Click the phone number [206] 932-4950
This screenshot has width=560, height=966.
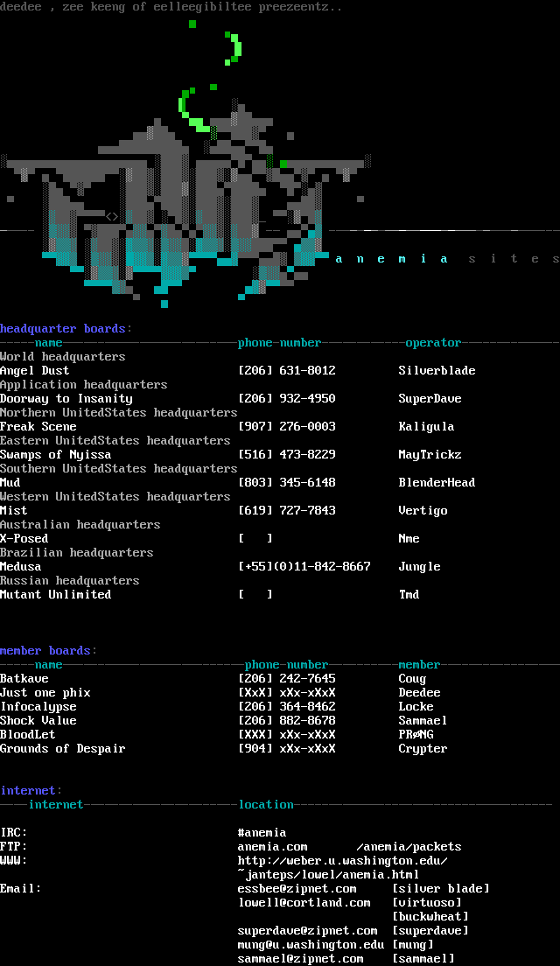point(286,399)
